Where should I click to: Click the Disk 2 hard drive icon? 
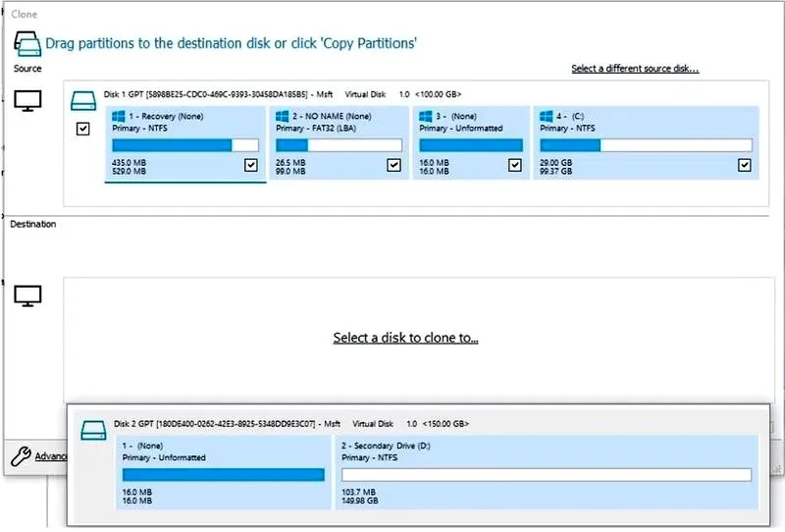[93, 430]
